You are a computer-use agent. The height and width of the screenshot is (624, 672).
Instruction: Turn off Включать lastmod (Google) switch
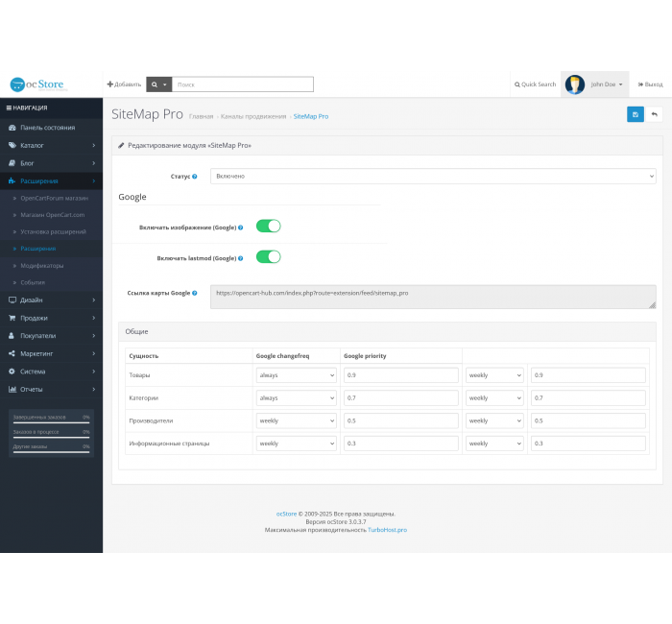pyautogui.click(x=268, y=257)
